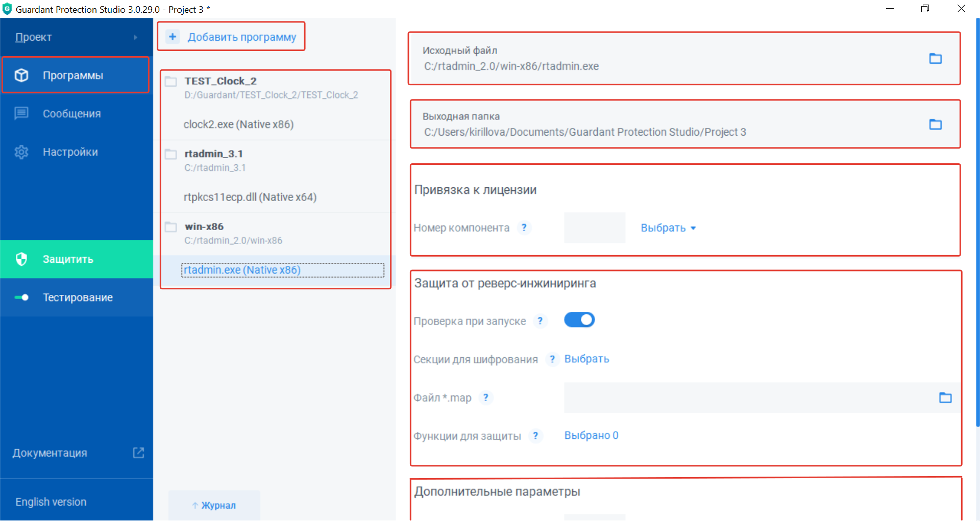The height and width of the screenshot is (522, 980).
Task: Expand the Проект menu arrow
Action: pyautogui.click(x=135, y=37)
